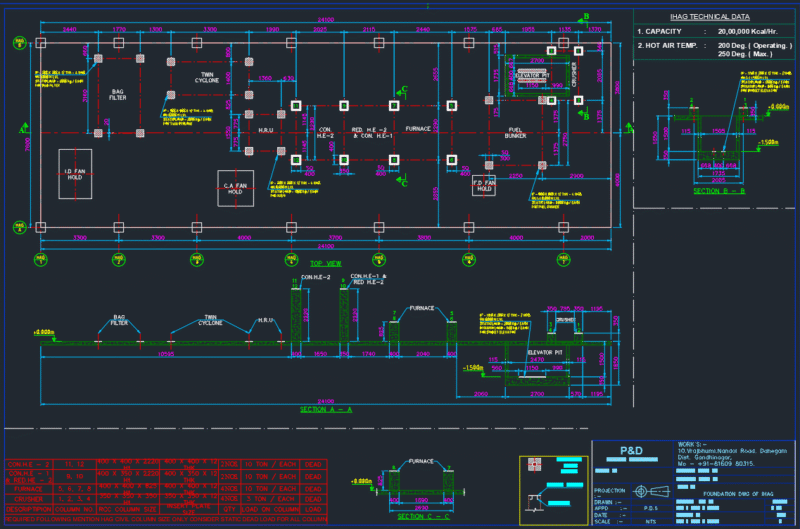
Task: Click the '2. HOT AIR TEMP.' label
Action: pyautogui.click(x=667, y=45)
